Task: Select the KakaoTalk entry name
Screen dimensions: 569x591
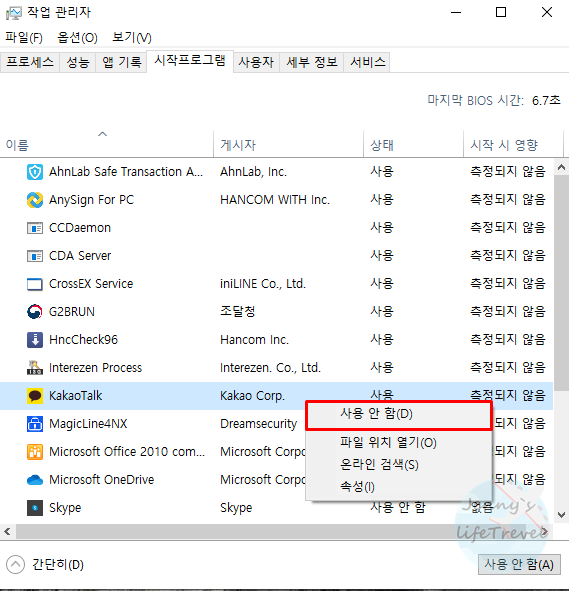Action: coord(75,396)
